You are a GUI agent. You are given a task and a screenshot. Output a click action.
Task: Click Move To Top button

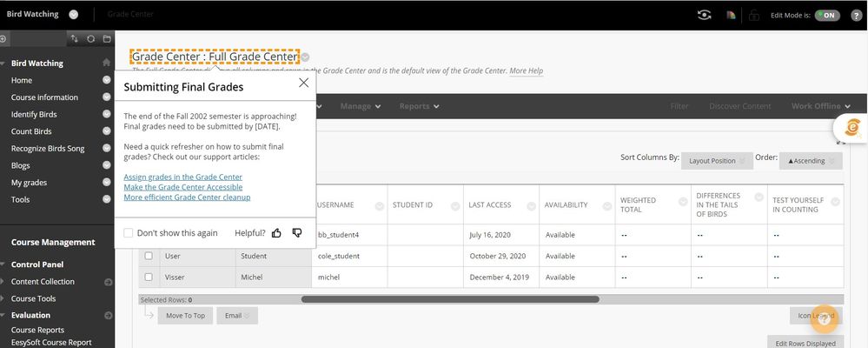click(x=185, y=315)
